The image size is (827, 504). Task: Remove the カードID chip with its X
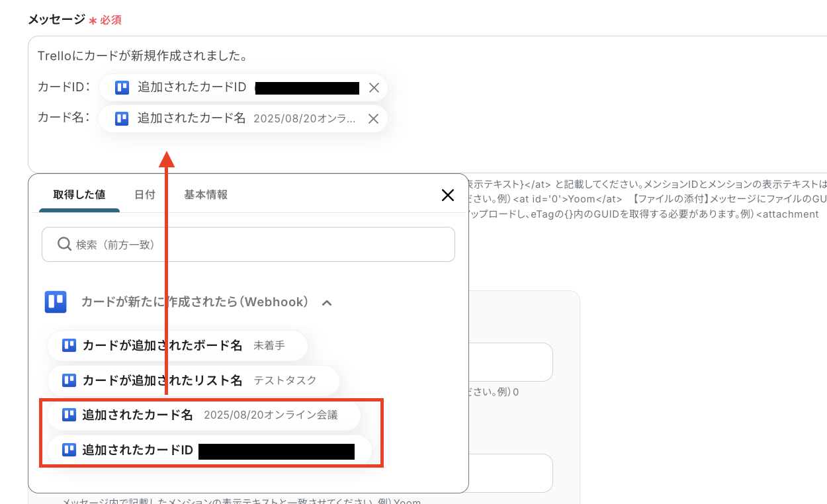(x=374, y=87)
